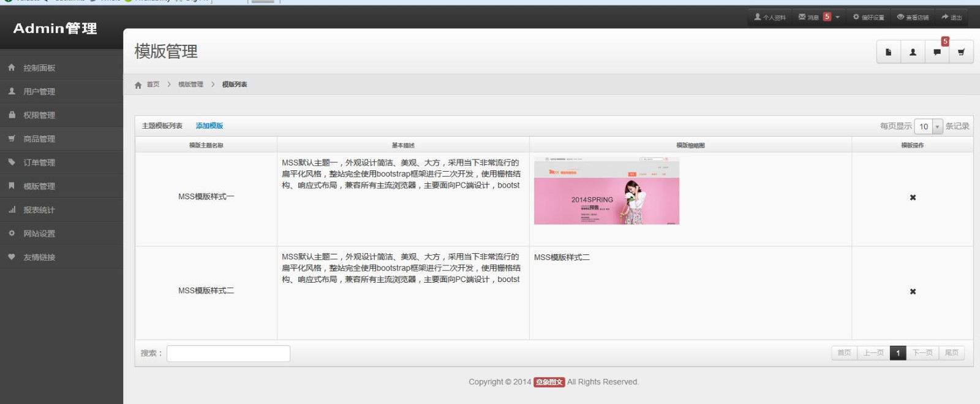Click the document icon button under the top bar
980x404 pixels.
(x=888, y=52)
